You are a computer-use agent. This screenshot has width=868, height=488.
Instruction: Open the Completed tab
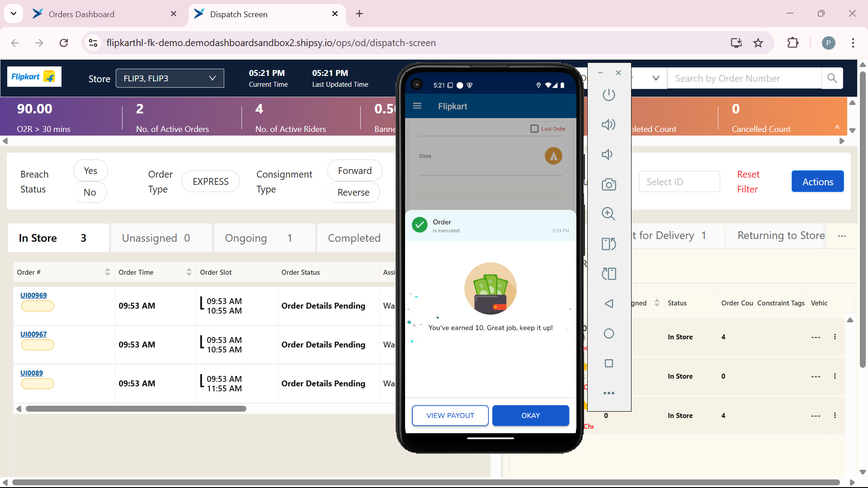356,238
